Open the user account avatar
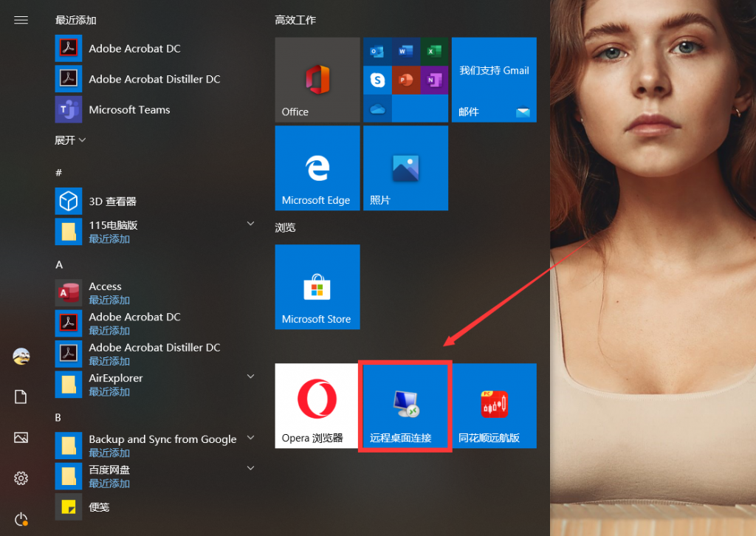 pos(21,356)
